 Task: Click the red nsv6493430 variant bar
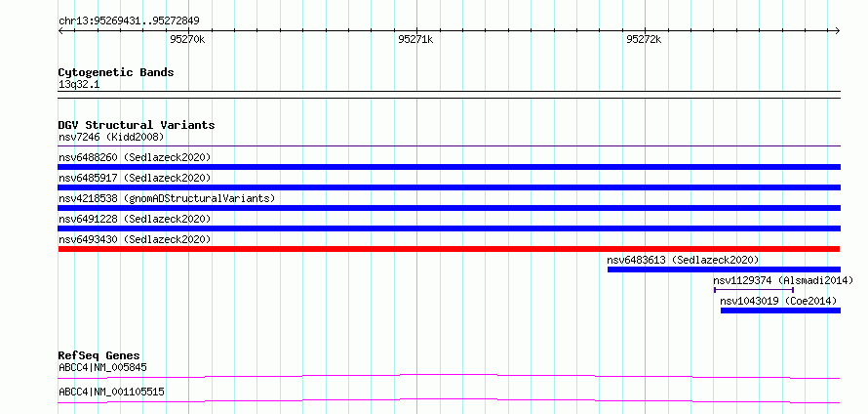[449, 249]
